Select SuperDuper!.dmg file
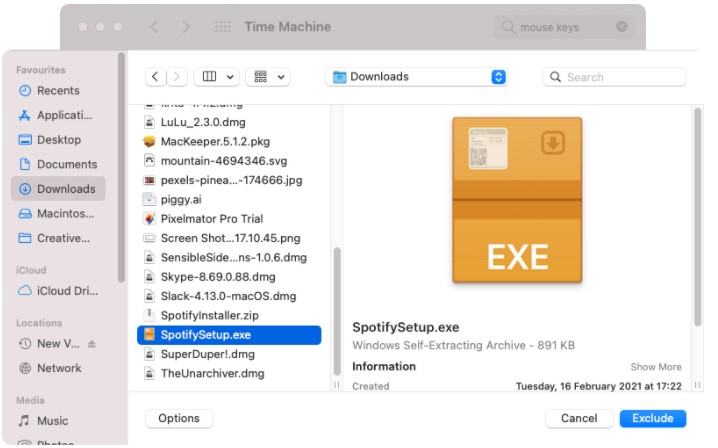The height and width of the screenshot is (448, 718). [229, 354]
